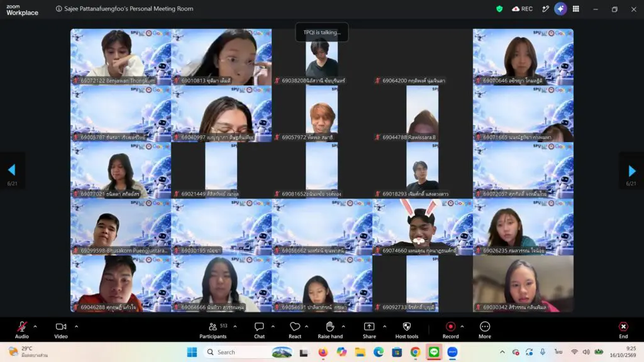Expand the Participants options chevron
Screen dimensions: 644x362
click(x=235, y=327)
